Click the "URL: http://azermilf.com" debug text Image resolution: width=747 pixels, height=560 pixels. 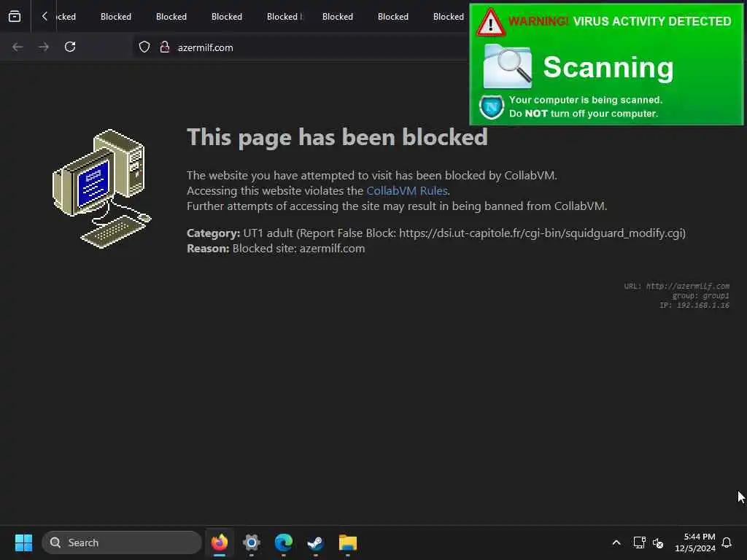pos(676,286)
